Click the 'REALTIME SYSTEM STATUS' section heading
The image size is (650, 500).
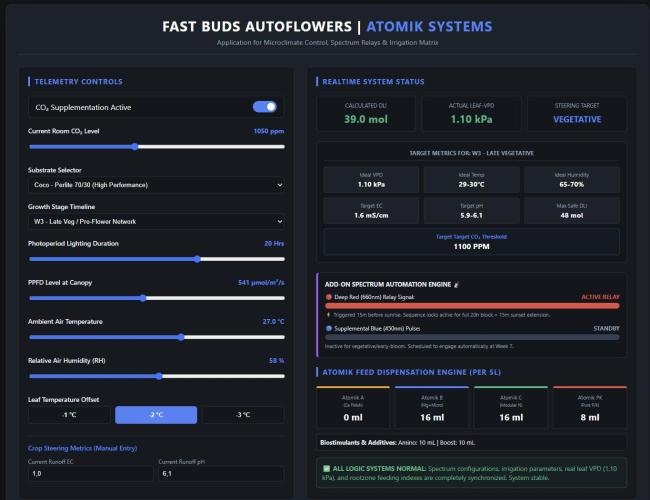pyautogui.click(x=373, y=82)
